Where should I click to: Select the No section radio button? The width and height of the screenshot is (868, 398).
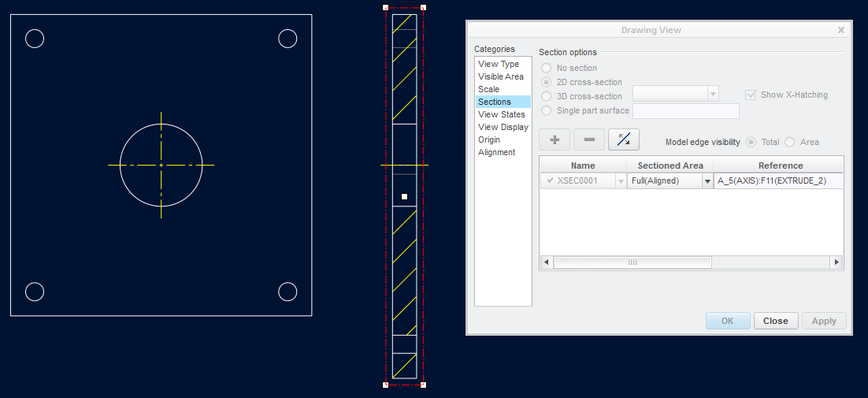click(x=547, y=68)
